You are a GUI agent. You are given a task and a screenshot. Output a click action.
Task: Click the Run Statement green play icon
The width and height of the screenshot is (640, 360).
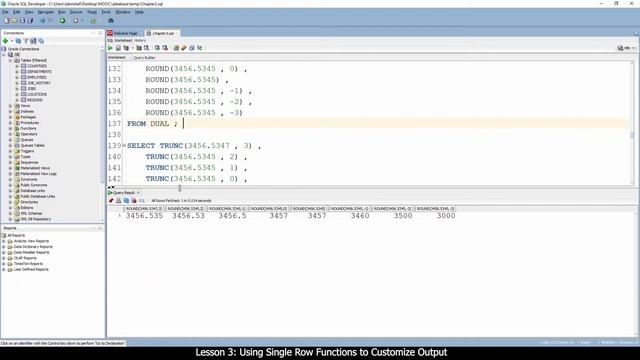110,48
